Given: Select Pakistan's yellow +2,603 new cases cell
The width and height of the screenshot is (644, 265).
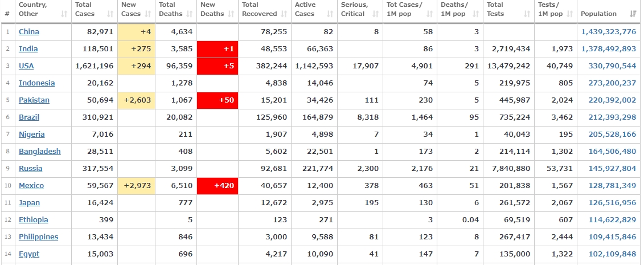Looking at the screenshot, I should tap(137, 100).
